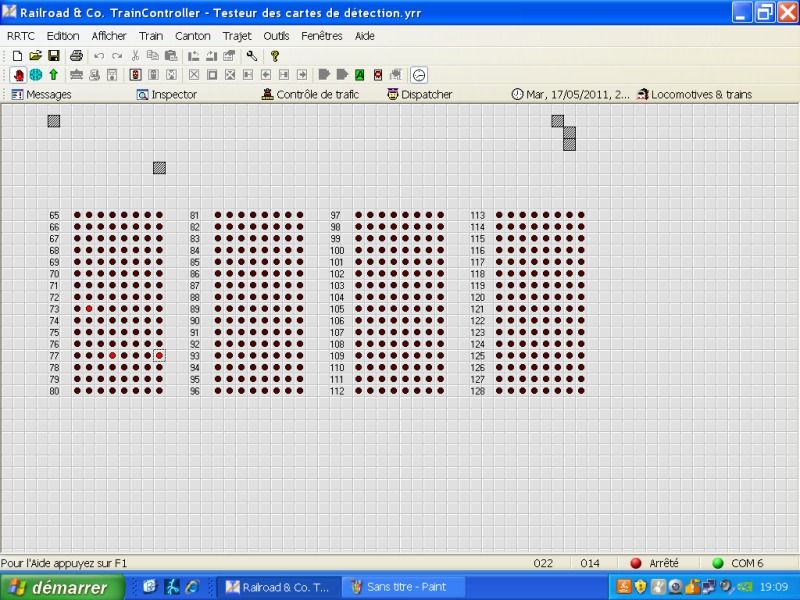Switch to Sans titre - Paint taskbar window
Viewport: 800px width, 600px height.
coord(403,587)
